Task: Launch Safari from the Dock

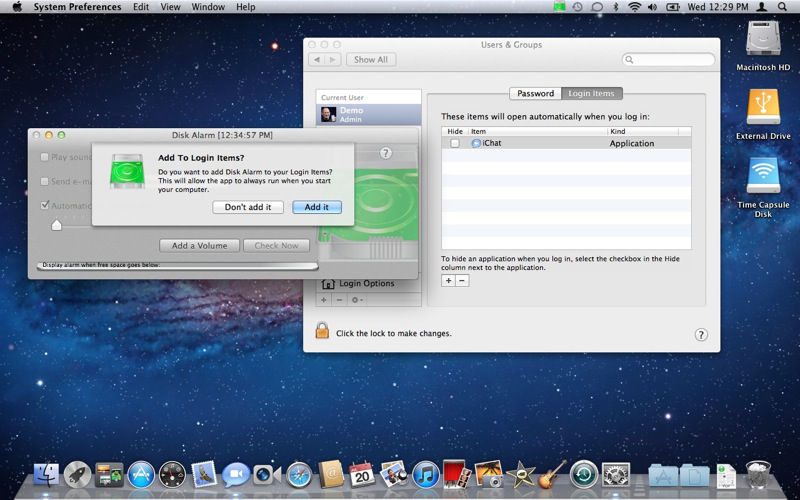Action: tap(299, 474)
